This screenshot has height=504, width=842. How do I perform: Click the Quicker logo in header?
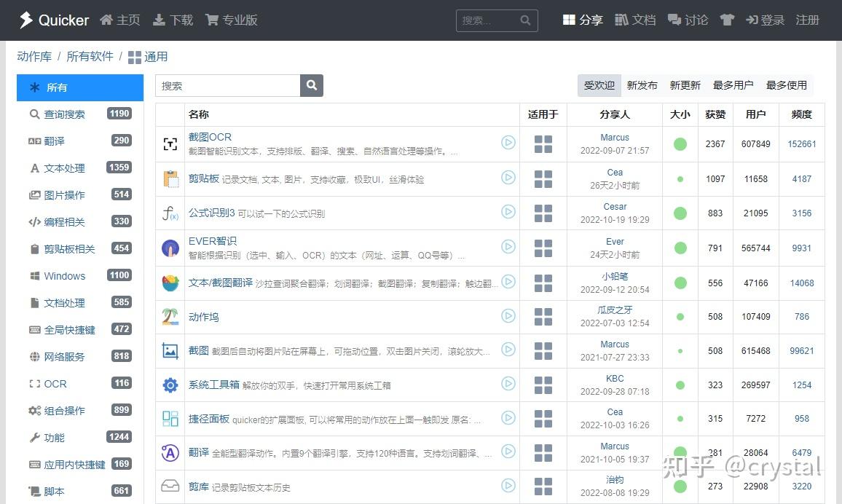point(54,20)
